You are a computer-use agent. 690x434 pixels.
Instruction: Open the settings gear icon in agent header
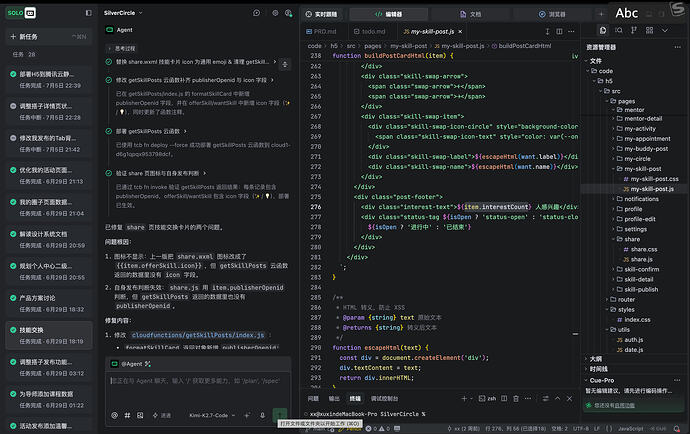coord(275,13)
